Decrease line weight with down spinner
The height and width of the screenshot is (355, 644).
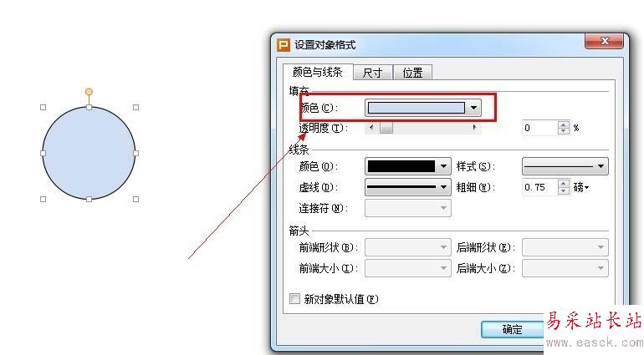tap(564, 190)
